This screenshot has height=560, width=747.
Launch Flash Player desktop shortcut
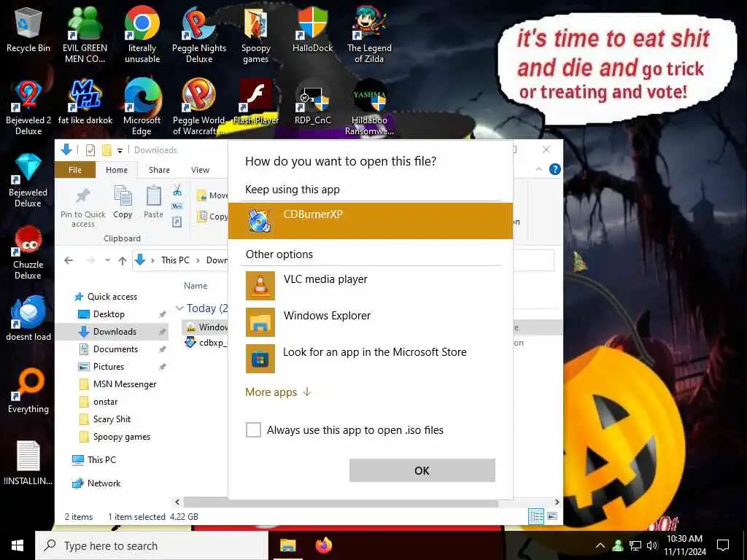(256, 102)
